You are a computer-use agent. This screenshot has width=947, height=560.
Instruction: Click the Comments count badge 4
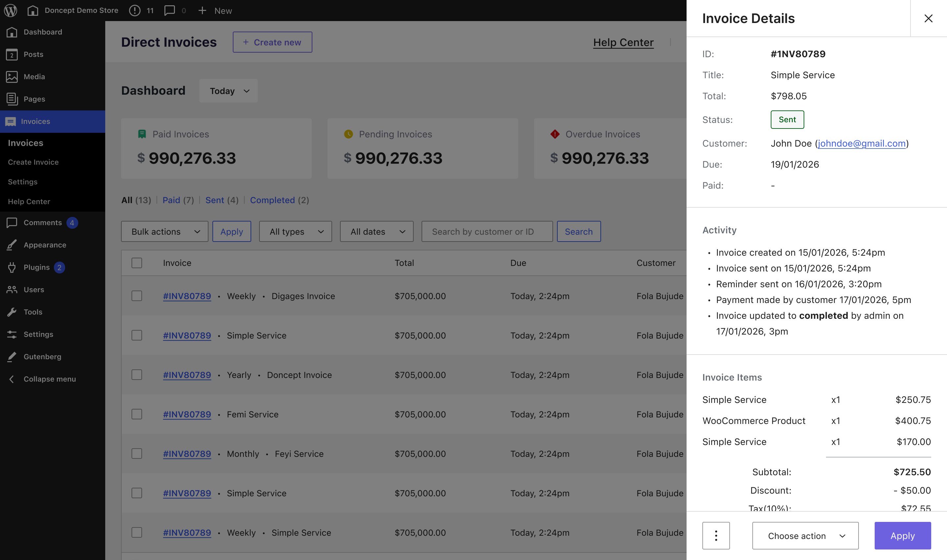coord(72,222)
